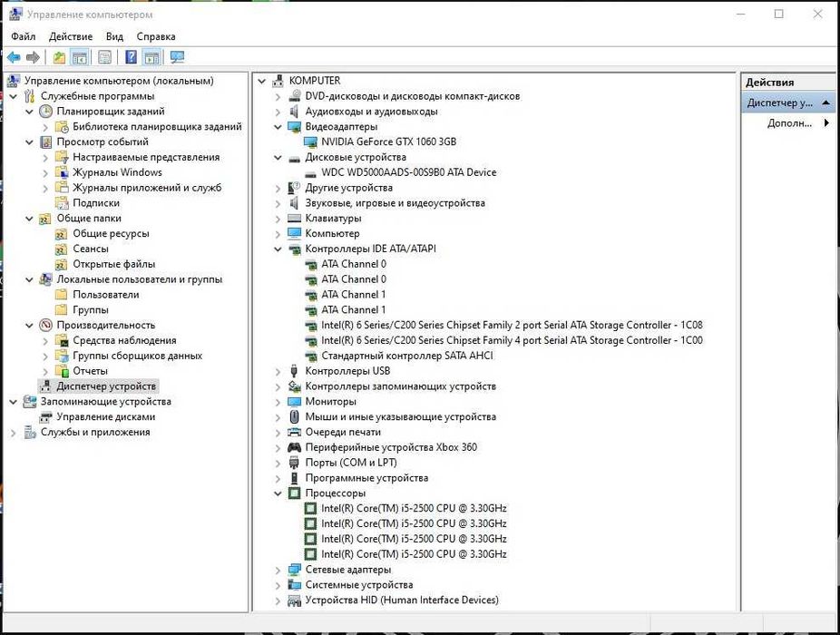Image resolution: width=840 pixels, height=635 pixels.
Task: Open the Файл menu
Action: click(23, 36)
